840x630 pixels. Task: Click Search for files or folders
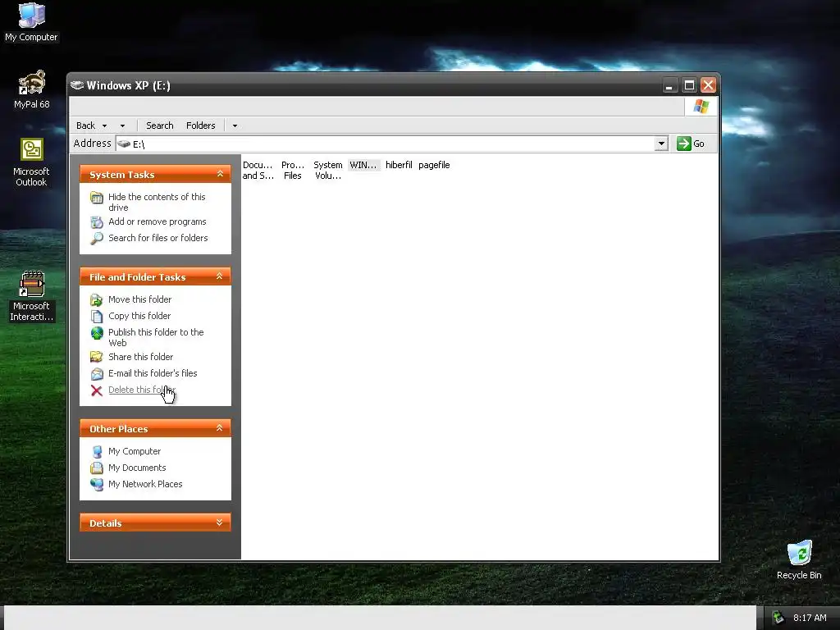(x=158, y=238)
